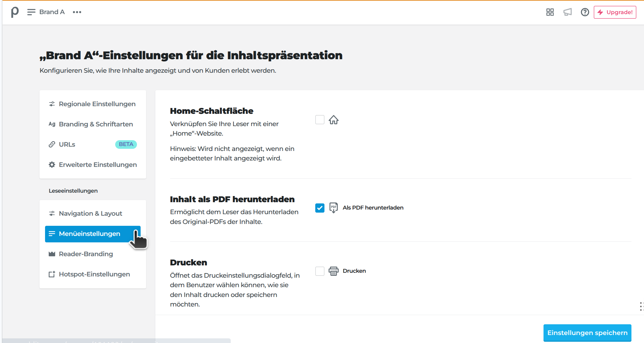
Task: Open Erweiterte Einstellungen page
Action: point(97,165)
